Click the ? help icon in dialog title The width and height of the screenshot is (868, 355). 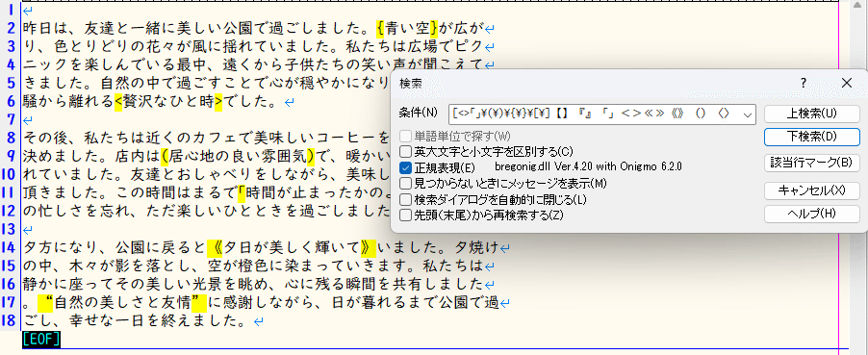[x=804, y=84]
